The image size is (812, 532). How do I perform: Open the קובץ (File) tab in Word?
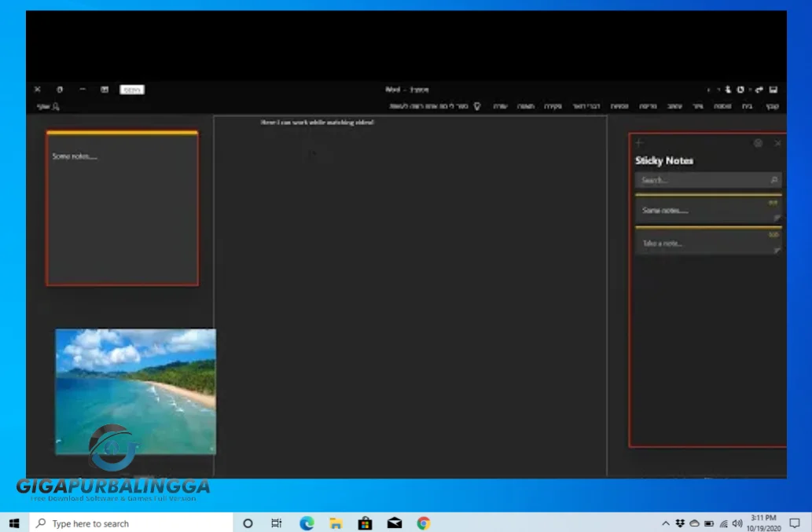pos(772,106)
